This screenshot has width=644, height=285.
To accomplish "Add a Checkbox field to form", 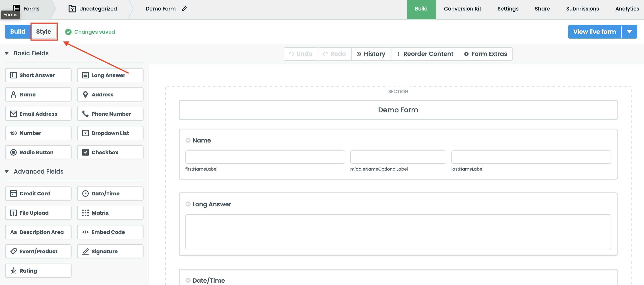I will point(110,152).
